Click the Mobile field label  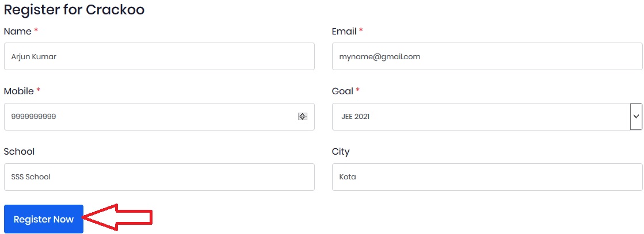pos(19,91)
